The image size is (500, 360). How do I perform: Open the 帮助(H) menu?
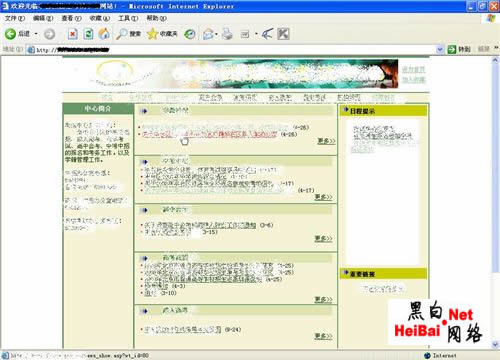tap(156, 18)
